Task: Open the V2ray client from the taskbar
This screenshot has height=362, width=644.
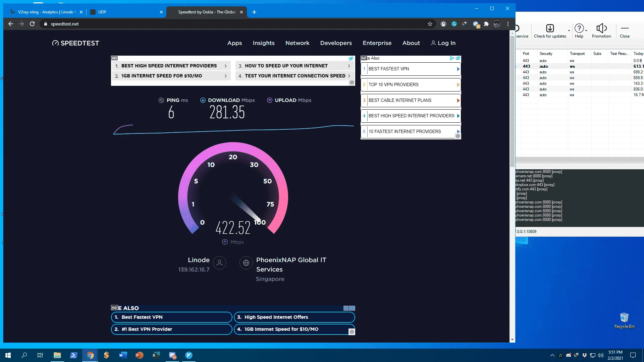Action: pyautogui.click(x=189, y=355)
